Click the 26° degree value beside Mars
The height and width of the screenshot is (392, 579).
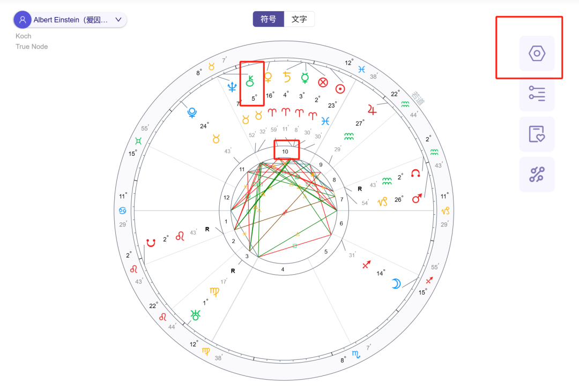click(x=399, y=200)
